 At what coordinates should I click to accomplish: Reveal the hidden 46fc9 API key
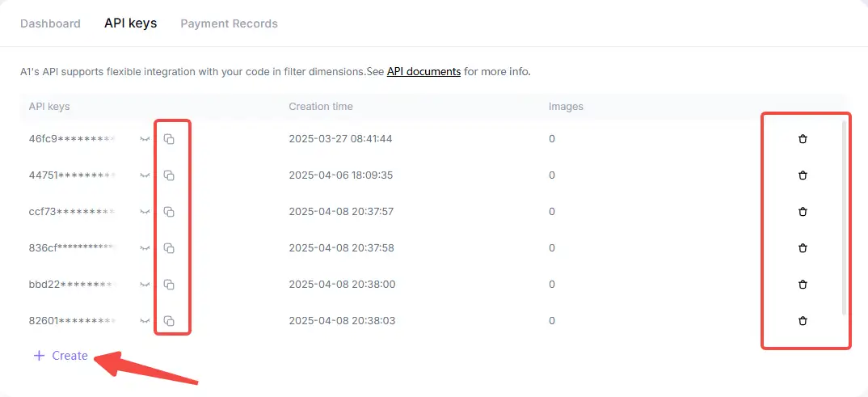click(145, 139)
